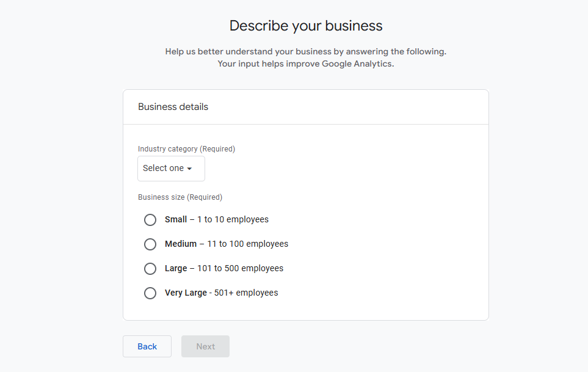588x372 pixels.
Task: Pick the Large radio button circle
Action: [150, 269]
